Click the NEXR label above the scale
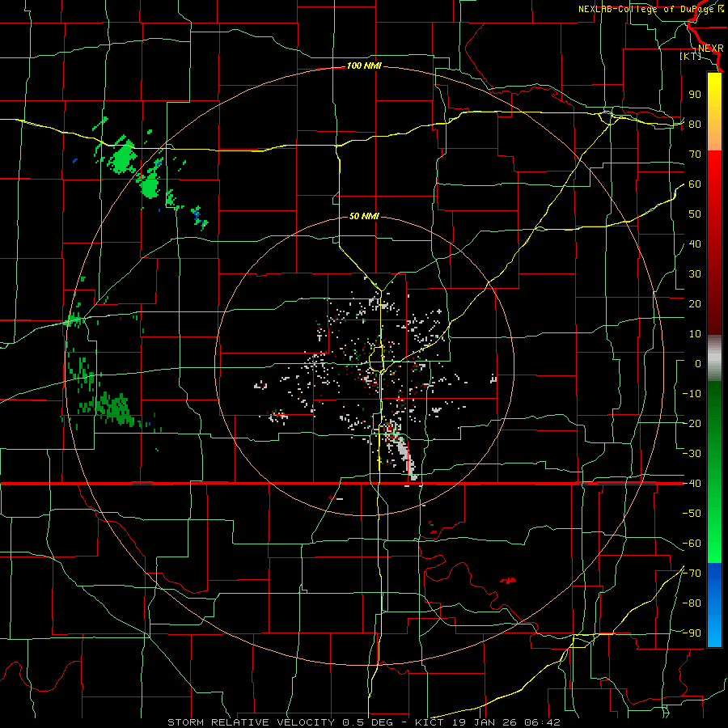Screen dimensions: 728x728 pos(710,49)
